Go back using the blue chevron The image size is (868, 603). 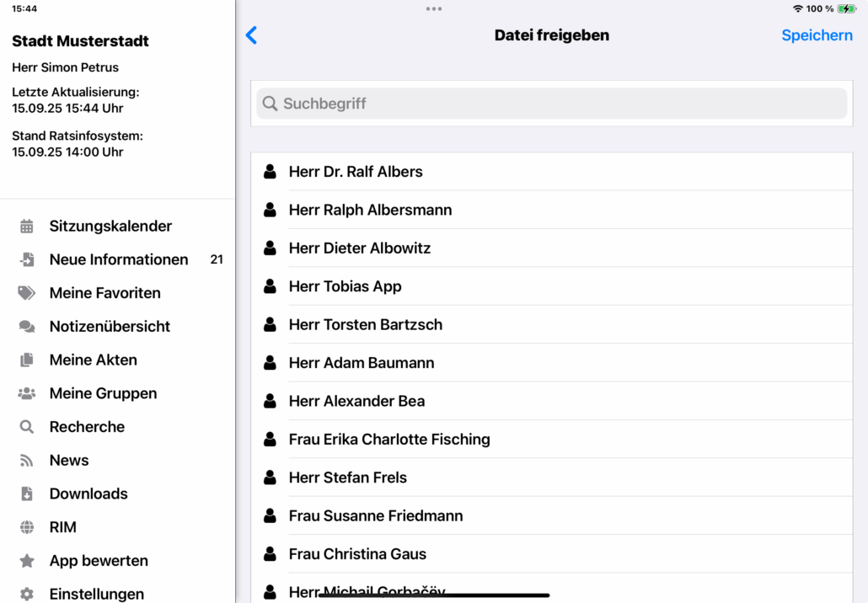point(251,35)
